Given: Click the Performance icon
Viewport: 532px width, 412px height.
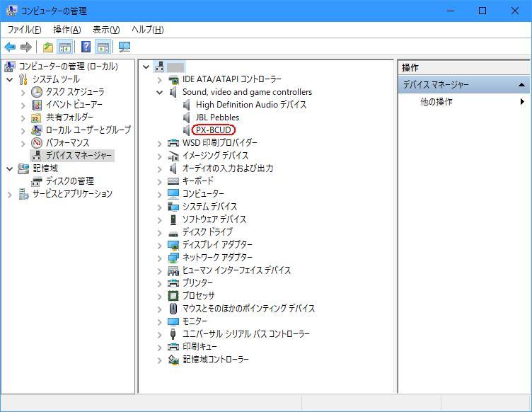Looking at the screenshot, I should click(x=37, y=142).
